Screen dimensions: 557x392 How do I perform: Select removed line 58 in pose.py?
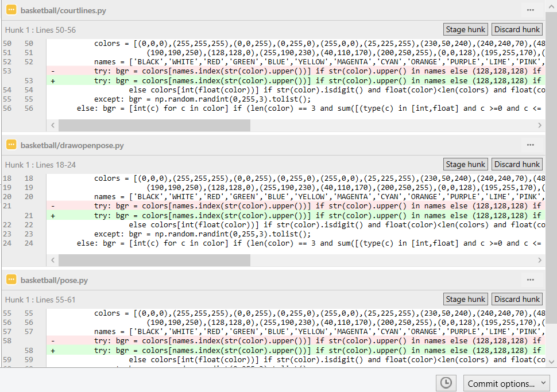[x=296, y=341]
